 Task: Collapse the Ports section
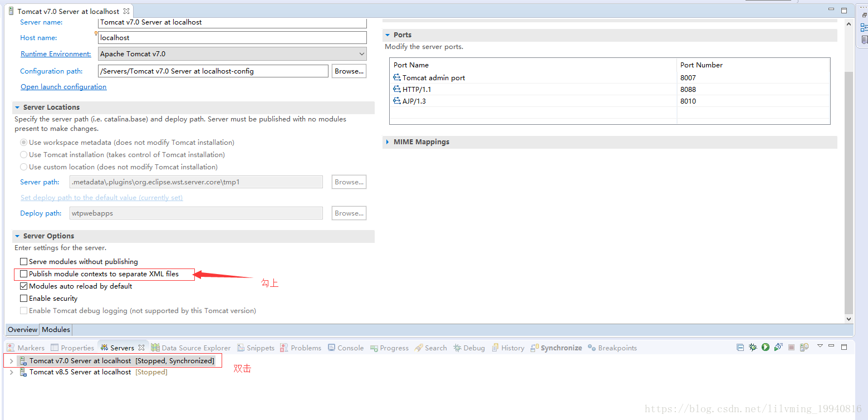pos(388,35)
